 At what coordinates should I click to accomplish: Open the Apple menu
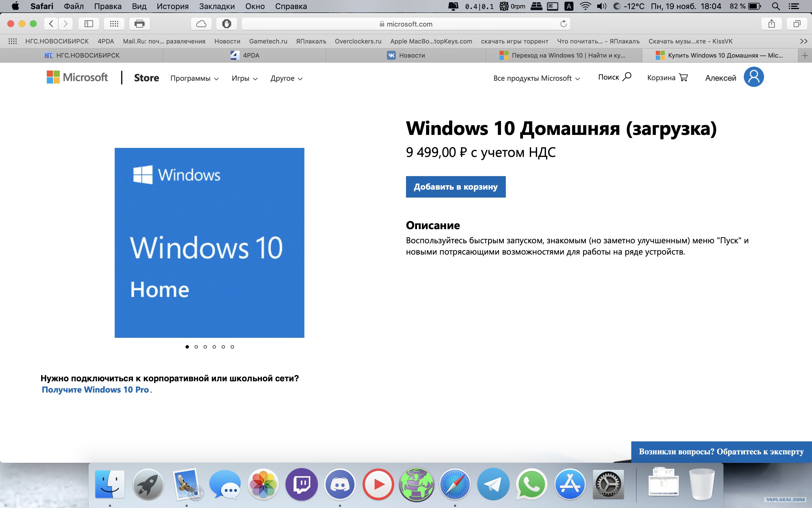click(x=15, y=6)
